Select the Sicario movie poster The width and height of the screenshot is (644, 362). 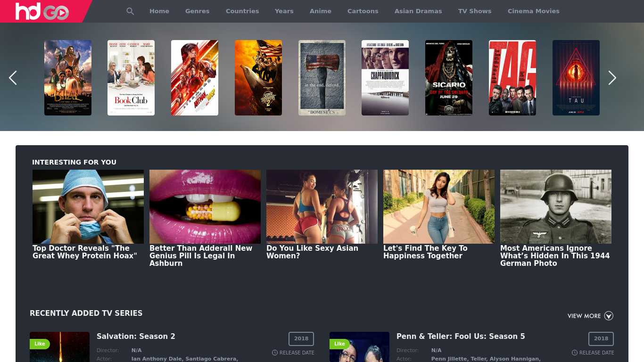pyautogui.click(x=449, y=78)
